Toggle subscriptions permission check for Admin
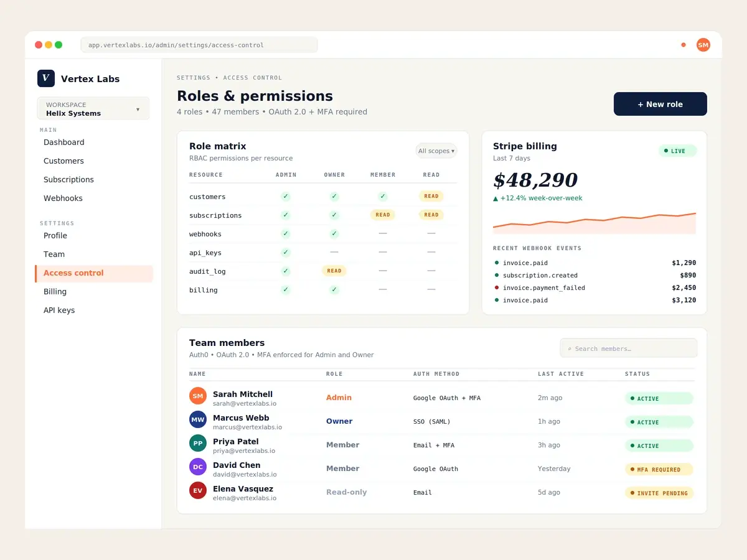This screenshot has height=560, width=747. click(286, 215)
